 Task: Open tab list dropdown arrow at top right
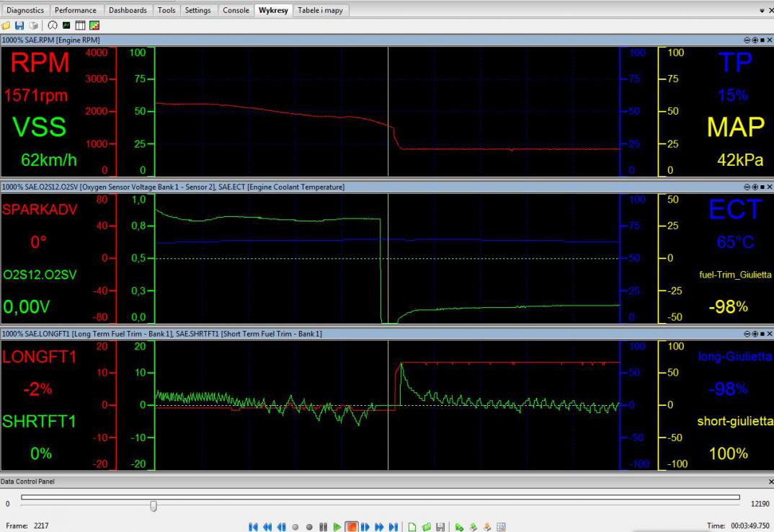tap(762, 10)
